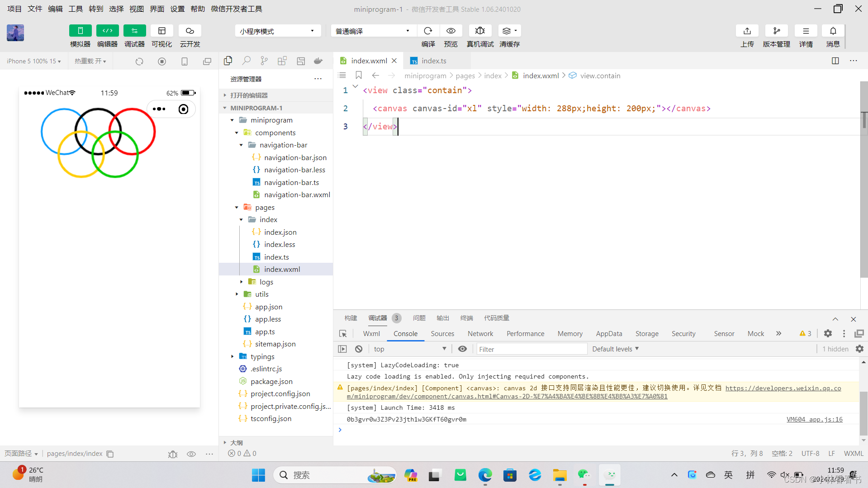Screen dimensions: 868x488
Task: Open console context 'top' dropdown
Action: pyautogui.click(x=410, y=349)
